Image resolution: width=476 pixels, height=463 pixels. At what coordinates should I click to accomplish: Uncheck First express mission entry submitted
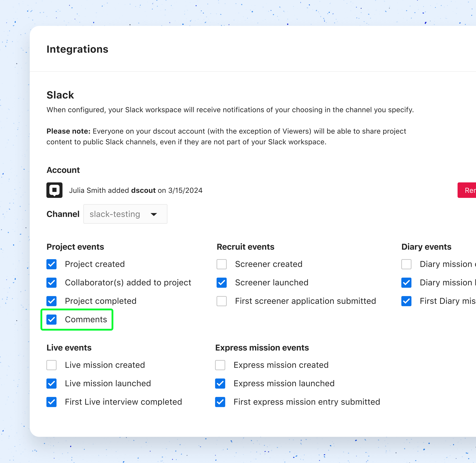pyautogui.click(x=220, y=402)
